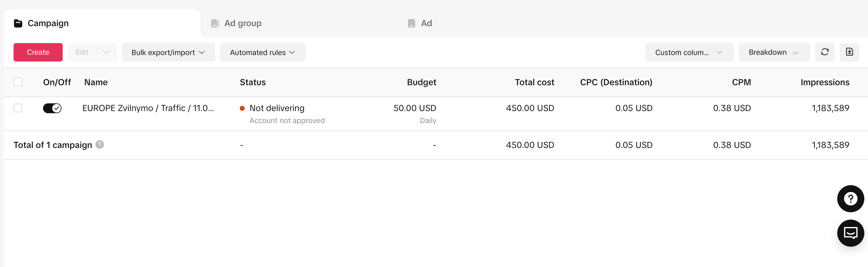The height and width of the screenshot is (267, 868).
Task: Click the totals row 1,183,589 impressions
Action: pos(831,145)
